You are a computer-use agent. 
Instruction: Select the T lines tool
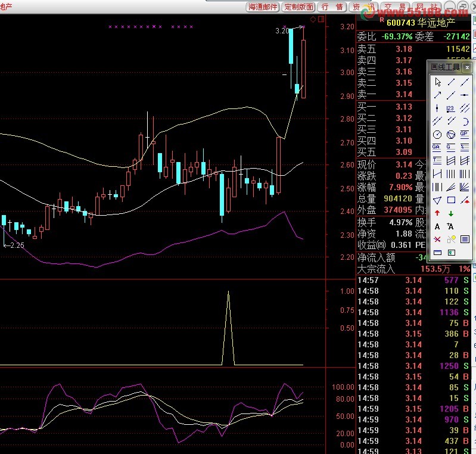(x=437, y=161)
